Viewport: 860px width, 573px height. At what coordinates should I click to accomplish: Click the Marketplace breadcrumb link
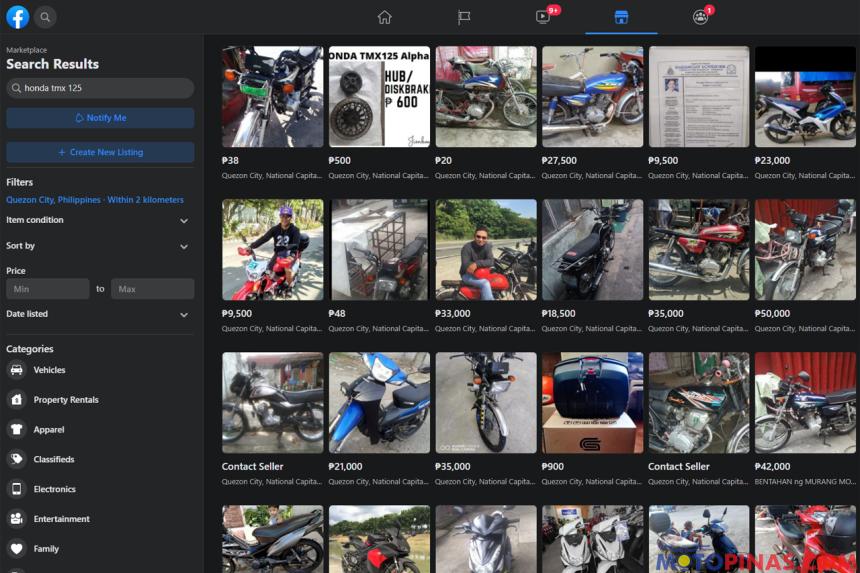tap(26, 50)
